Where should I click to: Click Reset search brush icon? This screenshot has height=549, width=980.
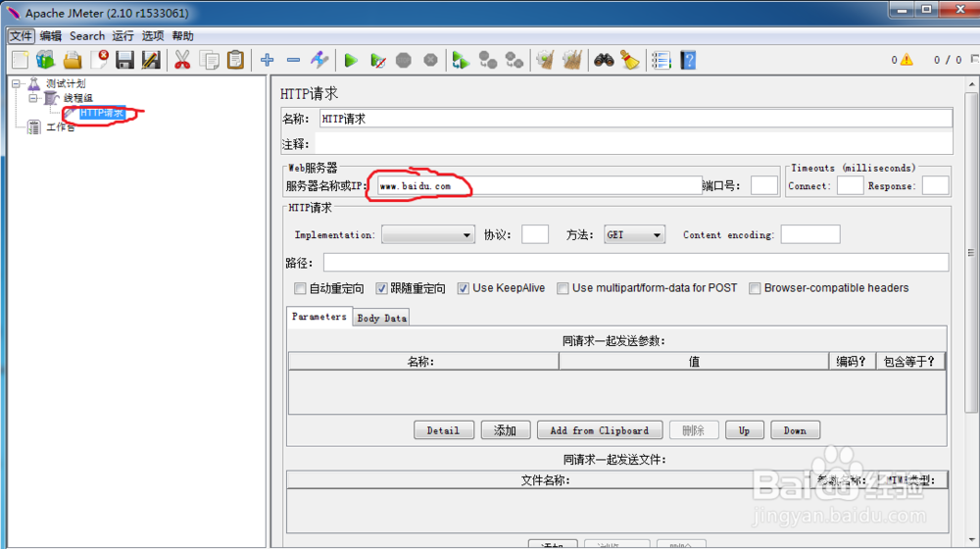(630, 60)
